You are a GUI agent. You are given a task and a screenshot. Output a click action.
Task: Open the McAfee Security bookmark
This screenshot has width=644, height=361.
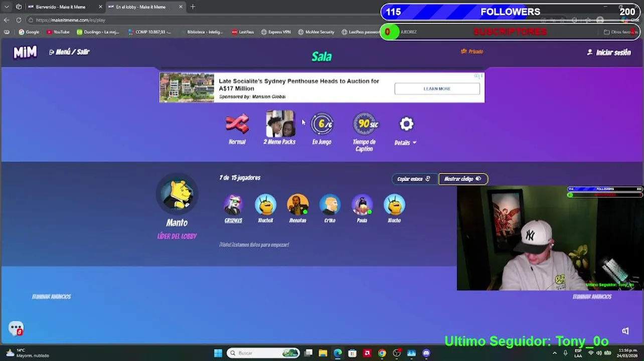point(316,32)
